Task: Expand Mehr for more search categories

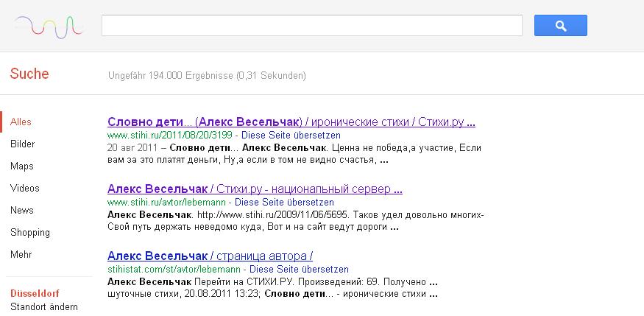Action: point(21,255)
